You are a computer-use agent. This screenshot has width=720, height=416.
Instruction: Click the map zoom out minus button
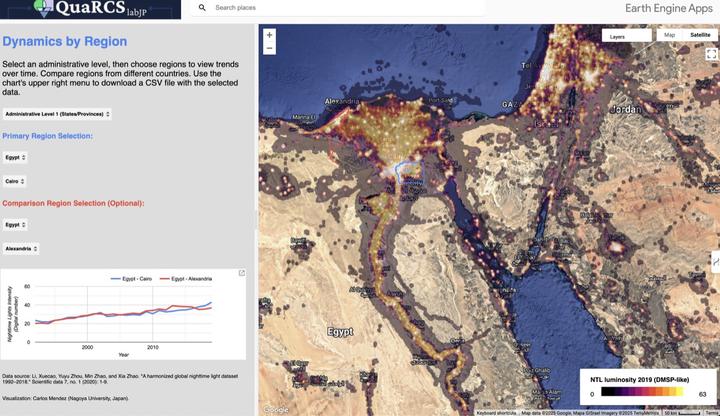coord(269,48)
